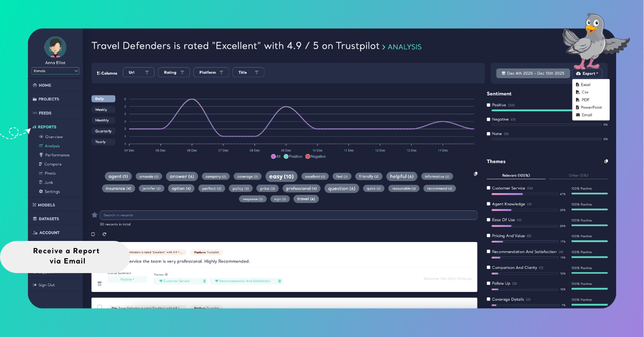Click the 'agent (5)' keyword tag
This screenshot has width=644, height=337.
coord(118,177)
